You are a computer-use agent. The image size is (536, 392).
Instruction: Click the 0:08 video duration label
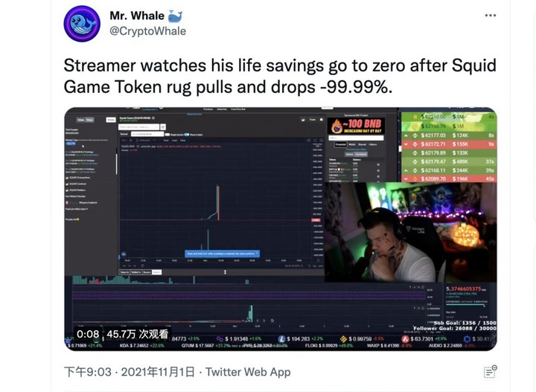click(88, 334)
